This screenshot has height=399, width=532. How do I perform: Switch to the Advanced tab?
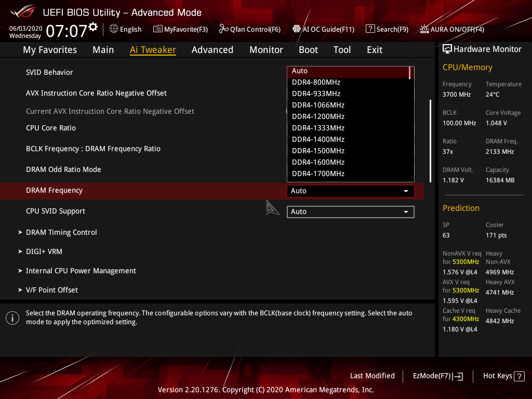pos(212,49)
